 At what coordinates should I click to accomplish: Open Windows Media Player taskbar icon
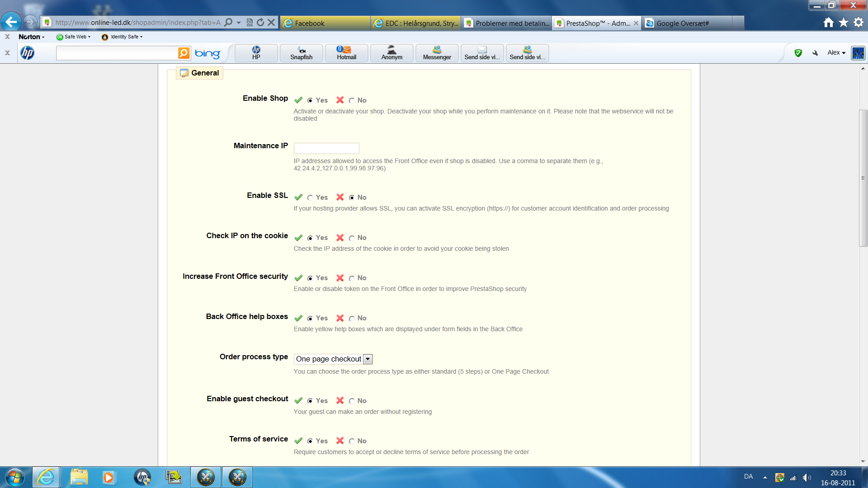(x=108, y=477)
